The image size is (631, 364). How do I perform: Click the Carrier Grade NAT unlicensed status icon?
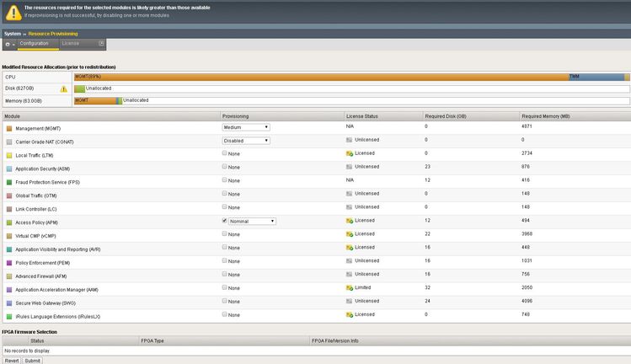[349, 141]
